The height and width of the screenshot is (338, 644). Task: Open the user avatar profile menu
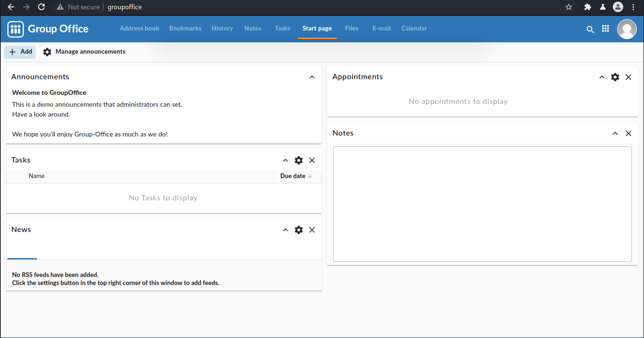click(x=626, y=29)
